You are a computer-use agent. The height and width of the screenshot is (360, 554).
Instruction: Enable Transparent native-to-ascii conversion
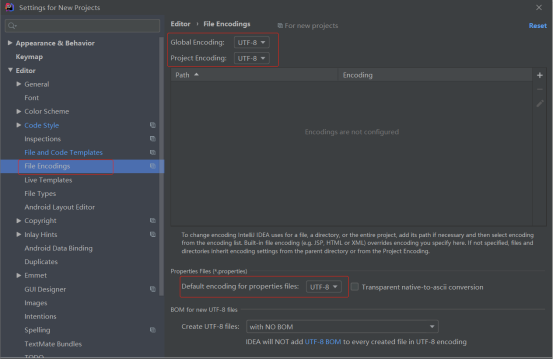pyautogui.click(x=355, y=287)
